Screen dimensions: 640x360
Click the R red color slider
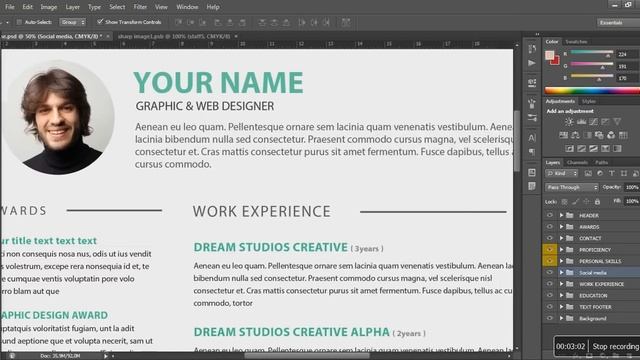tap(592, 53)
